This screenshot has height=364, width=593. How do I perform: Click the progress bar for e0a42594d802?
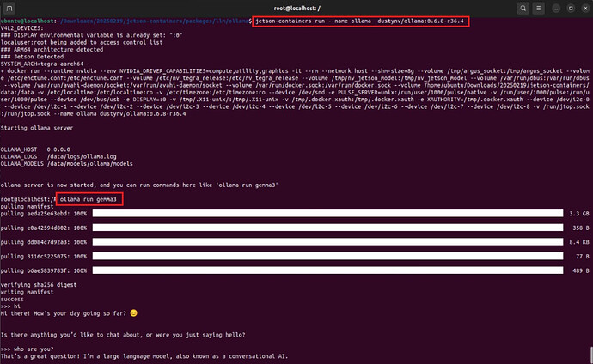click(327, 227)
